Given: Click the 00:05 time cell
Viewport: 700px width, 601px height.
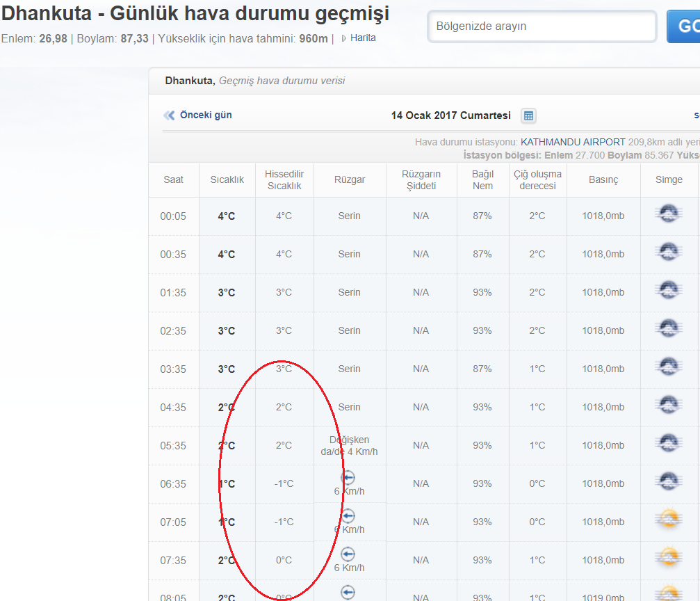Looking at the screenshot, I should coord(173,216).
